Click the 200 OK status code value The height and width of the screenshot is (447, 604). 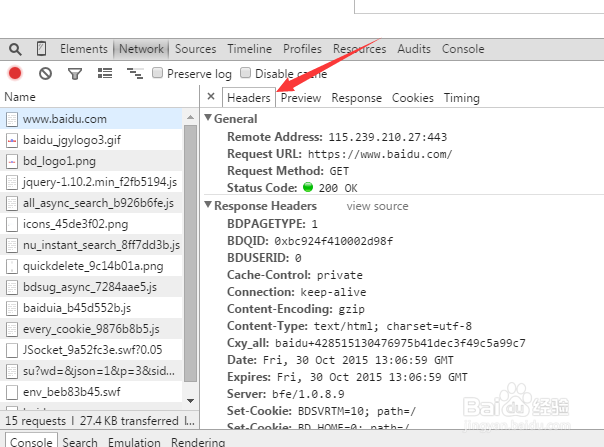(x=338, y=188)
